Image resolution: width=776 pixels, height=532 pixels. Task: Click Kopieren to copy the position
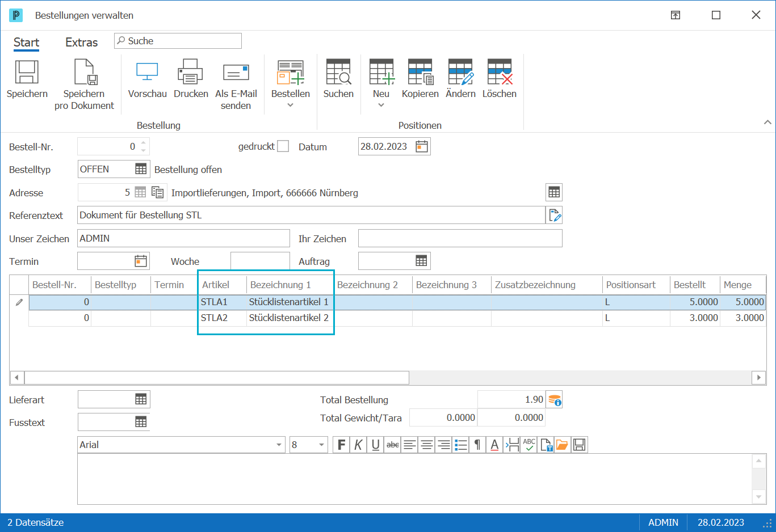[x=420, y=79]
